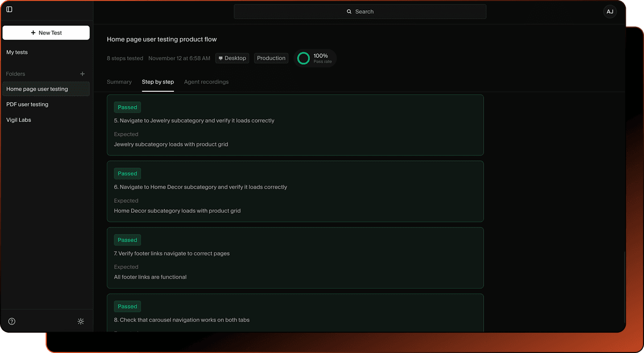Open the PDF user testing folder
The image size is (644, 353).
(x=27, y=105)
